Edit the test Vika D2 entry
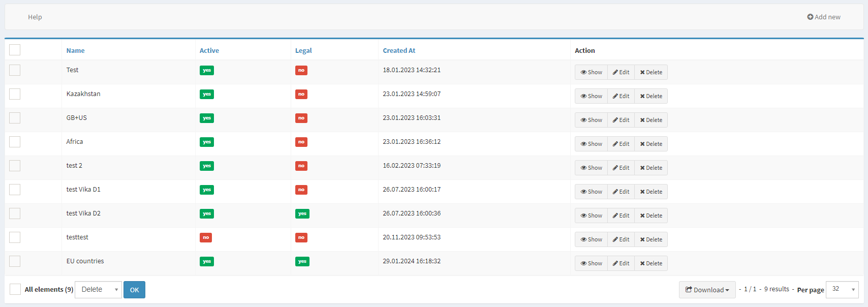The width and height of the screenshot is (868, 307). [621, 216]
